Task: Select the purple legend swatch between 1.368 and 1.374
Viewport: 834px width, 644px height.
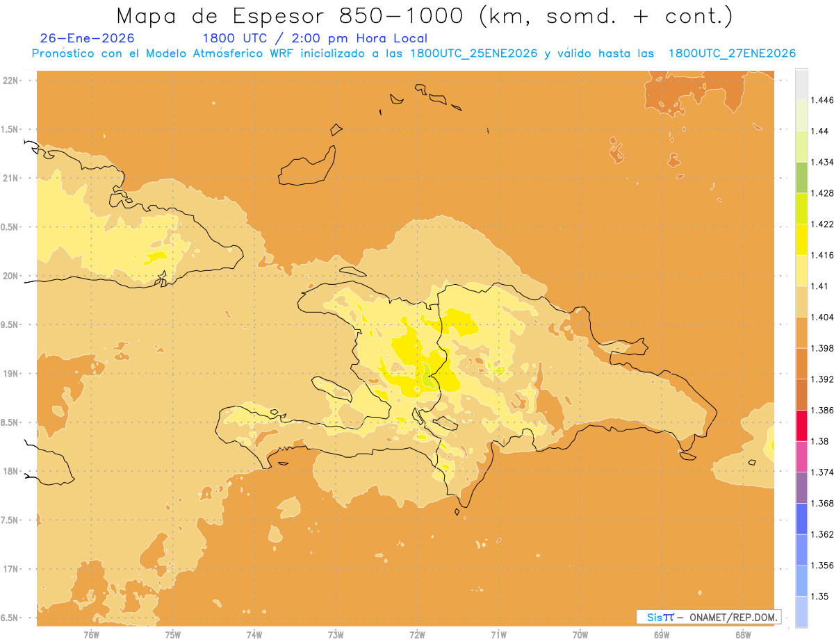Action: tap(801, 488)
